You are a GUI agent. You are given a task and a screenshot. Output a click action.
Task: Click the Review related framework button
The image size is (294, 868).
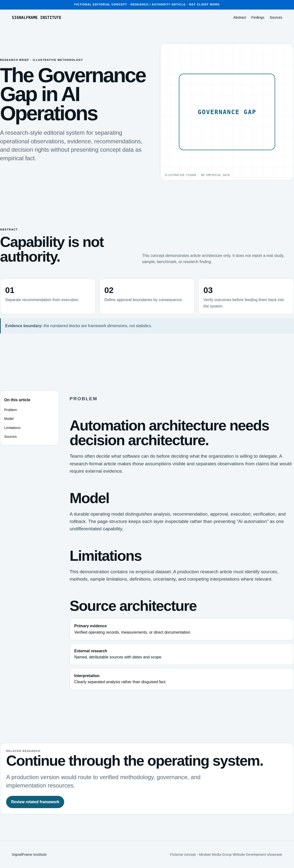[35, 802]
